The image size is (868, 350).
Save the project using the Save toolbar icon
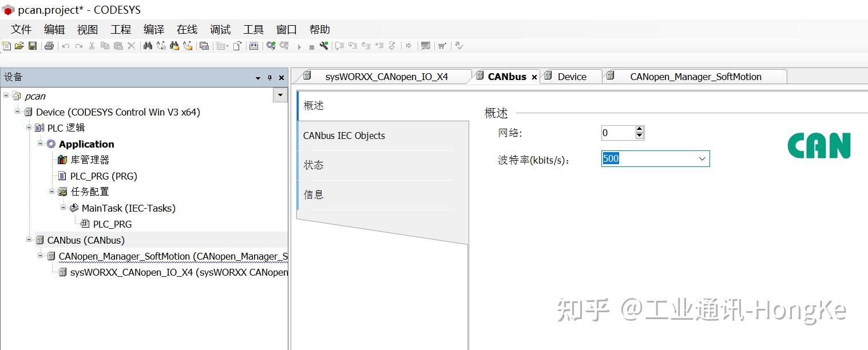pyautogui.click(x=33, y=46)
